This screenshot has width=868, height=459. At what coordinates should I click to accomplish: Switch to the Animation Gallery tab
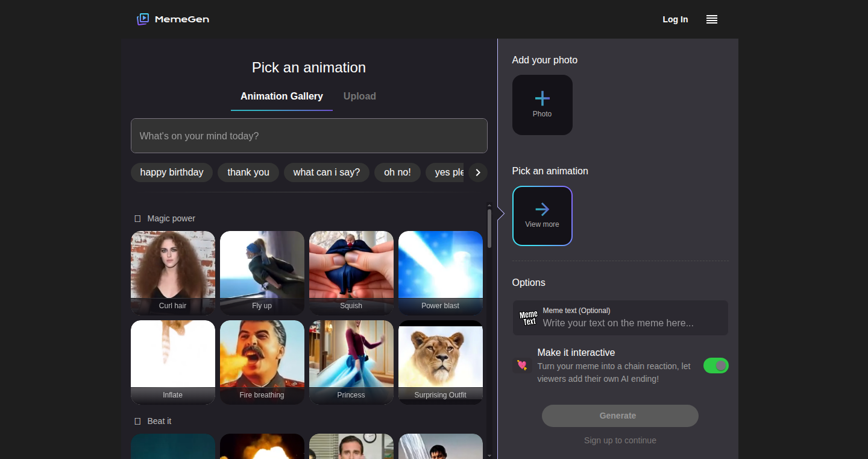tap(281, 97)
